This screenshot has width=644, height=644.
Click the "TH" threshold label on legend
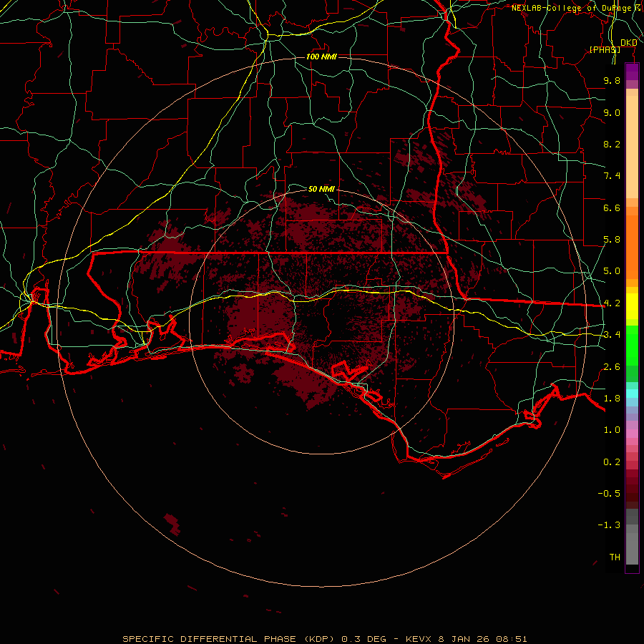click(615, 557)
